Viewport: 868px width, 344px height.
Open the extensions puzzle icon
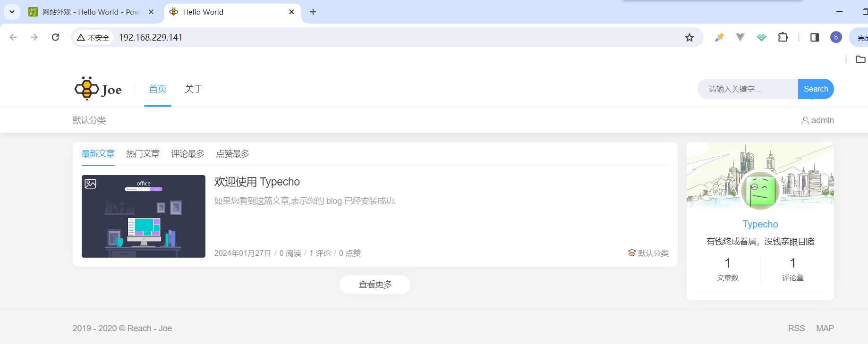(x=783, y=37)
